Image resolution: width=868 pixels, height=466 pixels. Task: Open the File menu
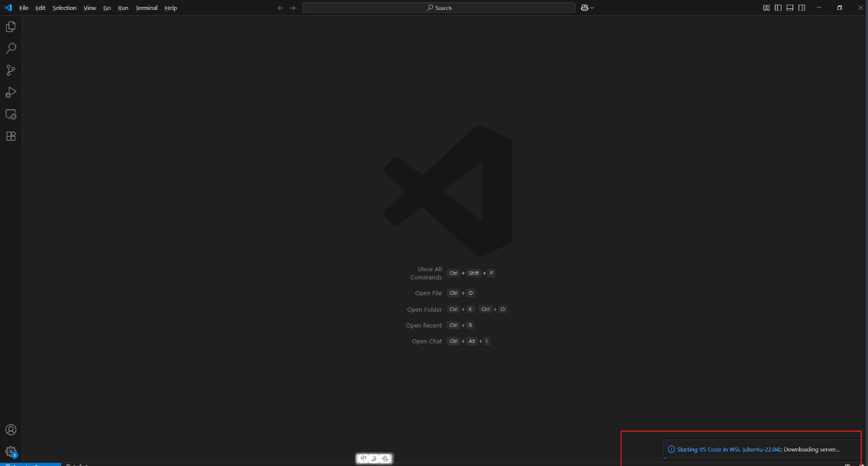click(x=24, y=8)
